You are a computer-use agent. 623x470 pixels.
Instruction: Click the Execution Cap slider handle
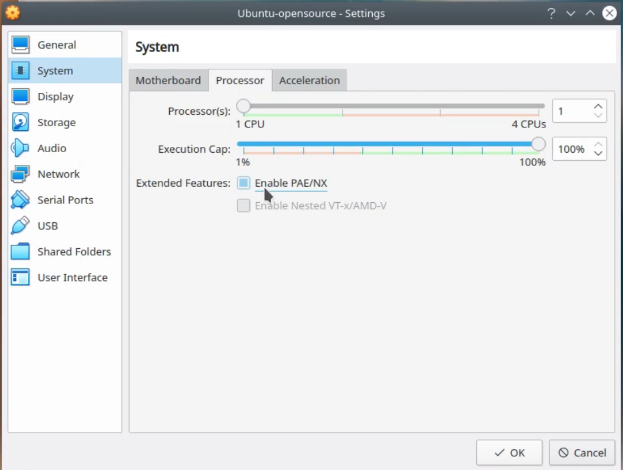538,144
